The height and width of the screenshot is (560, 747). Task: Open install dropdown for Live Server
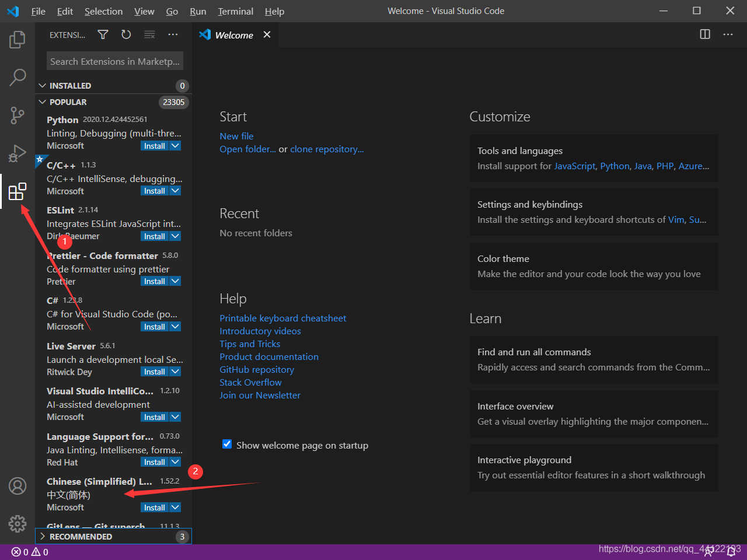point(175,372)
